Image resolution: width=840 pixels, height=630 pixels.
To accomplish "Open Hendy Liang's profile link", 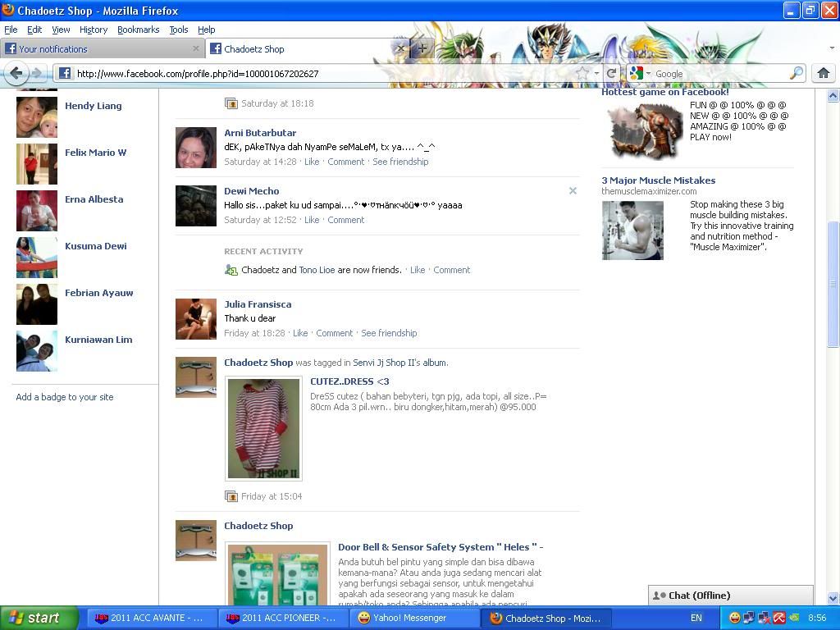I will click(94, 106).
